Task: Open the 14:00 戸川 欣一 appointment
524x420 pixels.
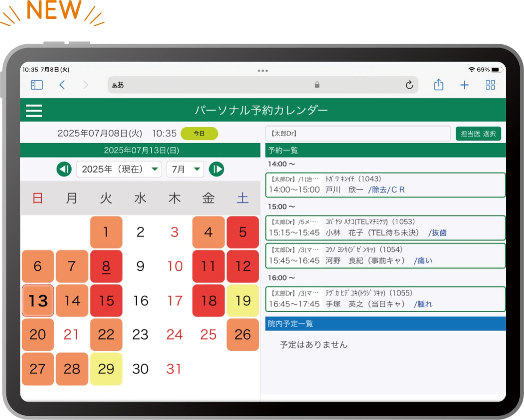Action: [385, 185]
